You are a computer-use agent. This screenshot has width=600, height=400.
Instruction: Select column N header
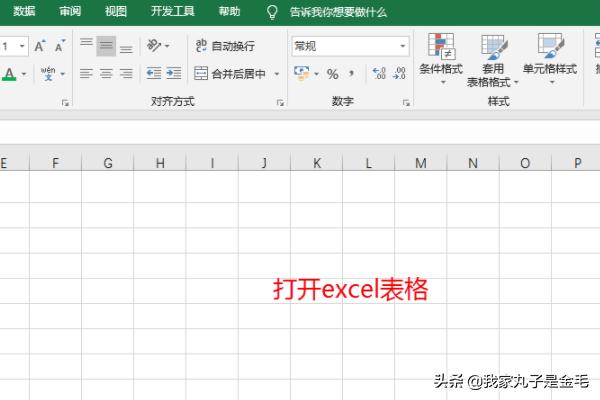473,163
